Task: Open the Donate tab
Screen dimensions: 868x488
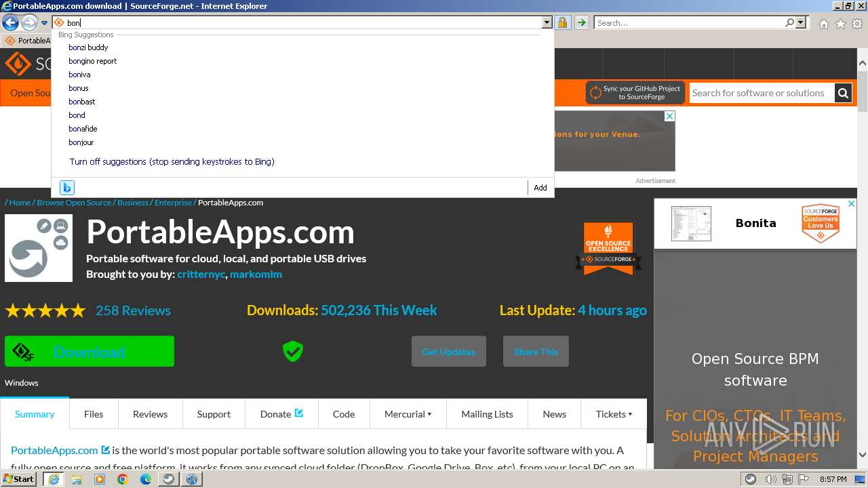Action: (281, 414)
